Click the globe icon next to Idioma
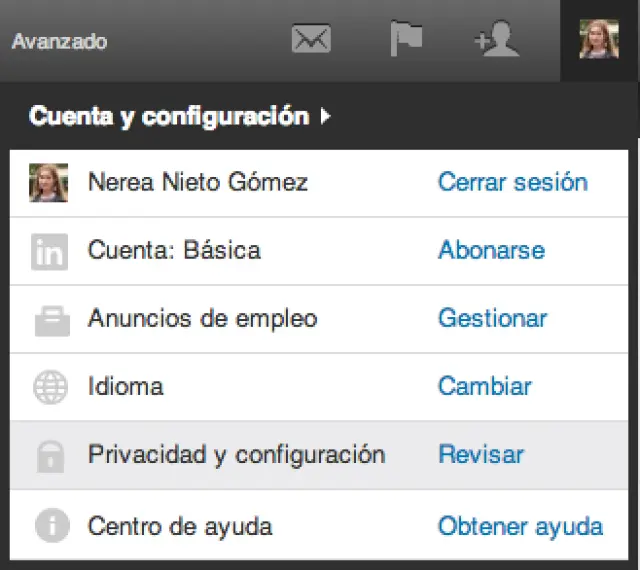The height and width of the screenshot is (570, 640). point(49,387)
